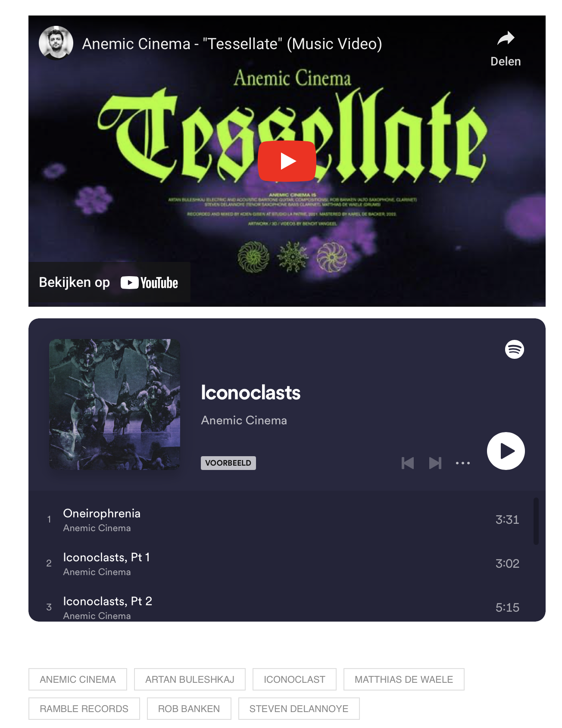
Task: Play the Tessellate YouTube video
Action: [x=287, y=161]
